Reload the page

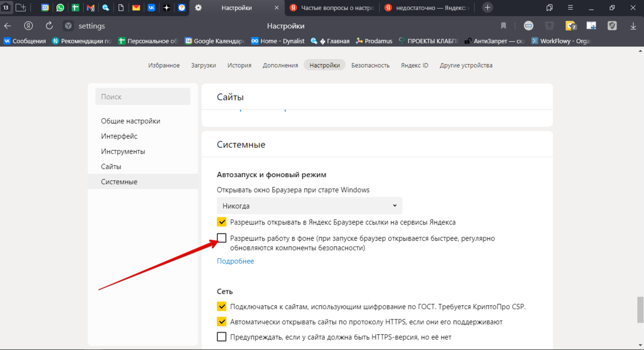tap(49, 26)
